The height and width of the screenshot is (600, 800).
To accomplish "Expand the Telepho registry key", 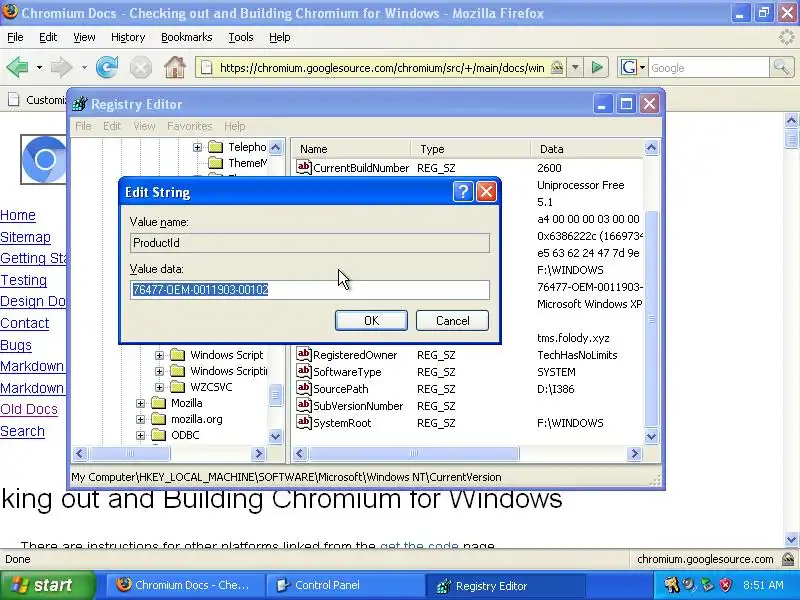I will coord(197,147).
